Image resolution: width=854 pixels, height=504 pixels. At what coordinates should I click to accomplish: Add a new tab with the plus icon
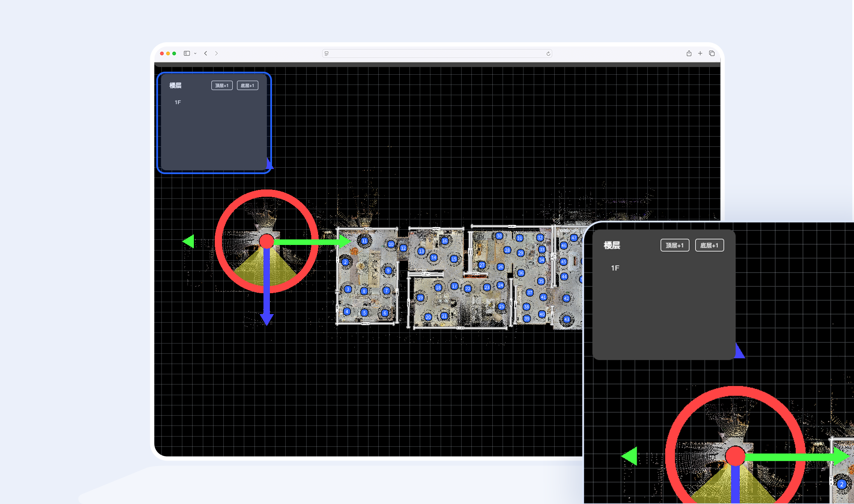700,53
